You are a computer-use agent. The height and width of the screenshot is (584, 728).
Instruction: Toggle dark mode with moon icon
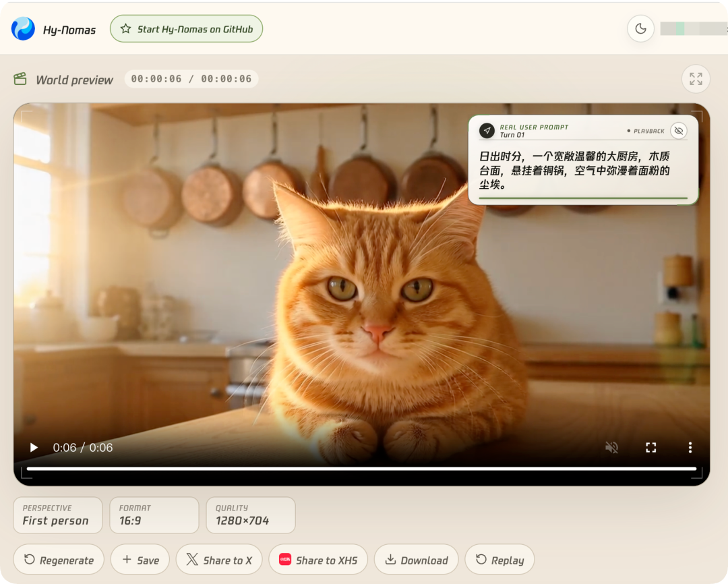(x=641, y=29)
